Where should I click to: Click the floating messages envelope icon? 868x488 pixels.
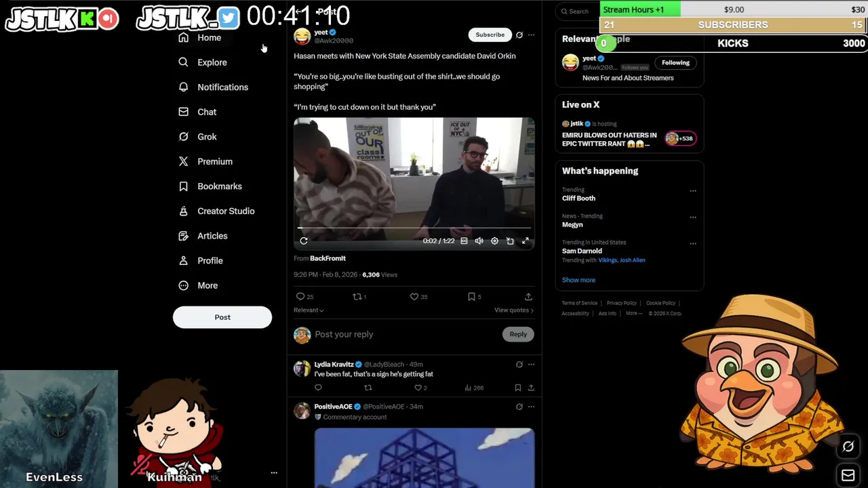[x=848, y=476]
